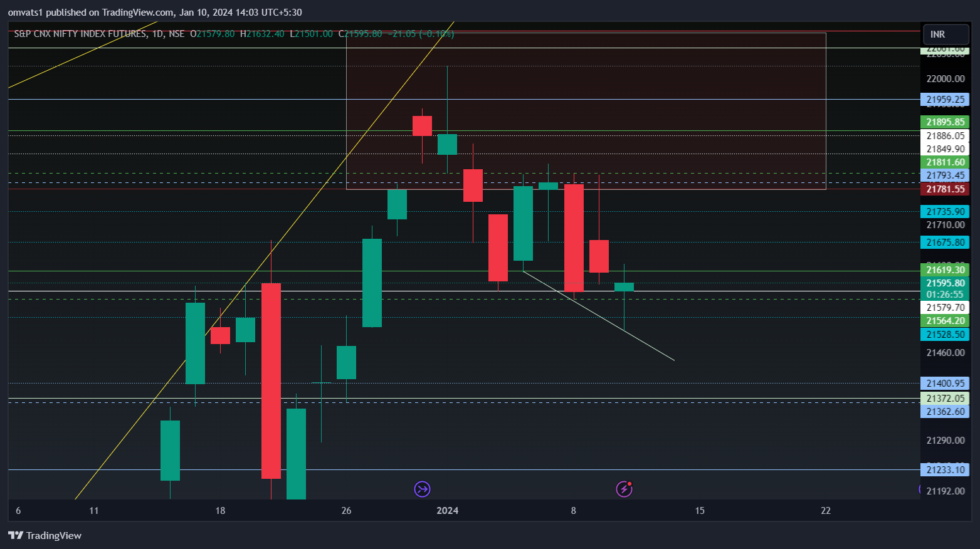Click the high value H21632.40
The width and height of the screenshot is (980, 549).
[262, 34]
